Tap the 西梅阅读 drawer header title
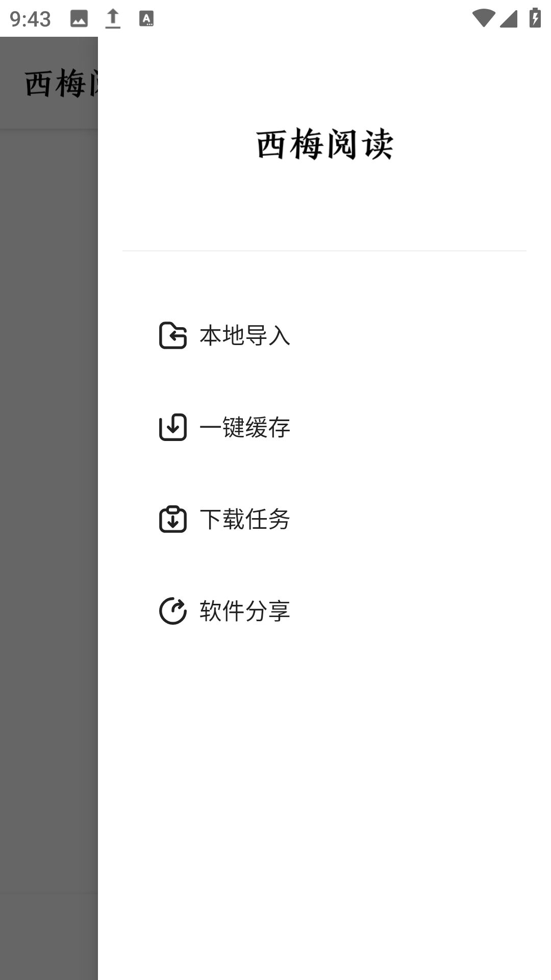Screen dimensions: 551x980 click(324, 144)
